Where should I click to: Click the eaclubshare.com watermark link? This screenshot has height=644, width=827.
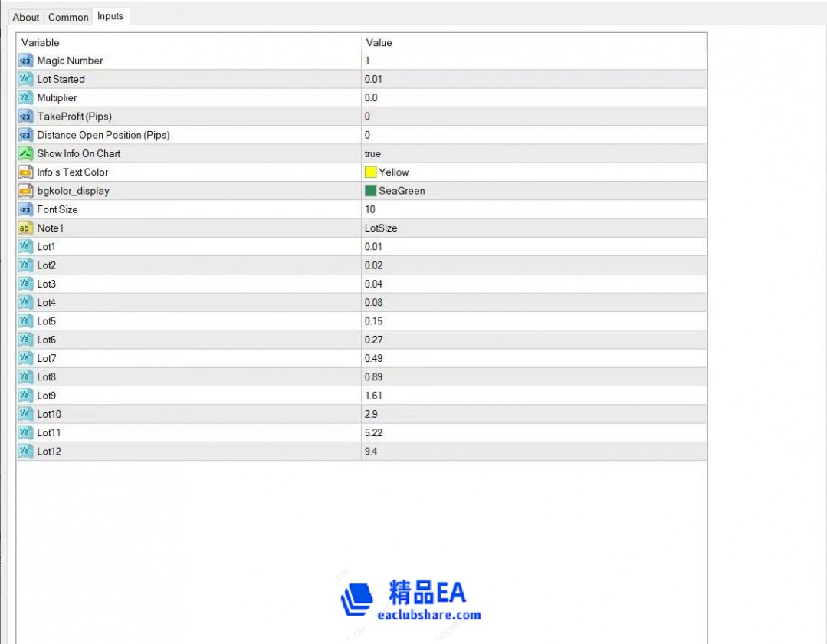pyautogui.click(x=429, y=614)
